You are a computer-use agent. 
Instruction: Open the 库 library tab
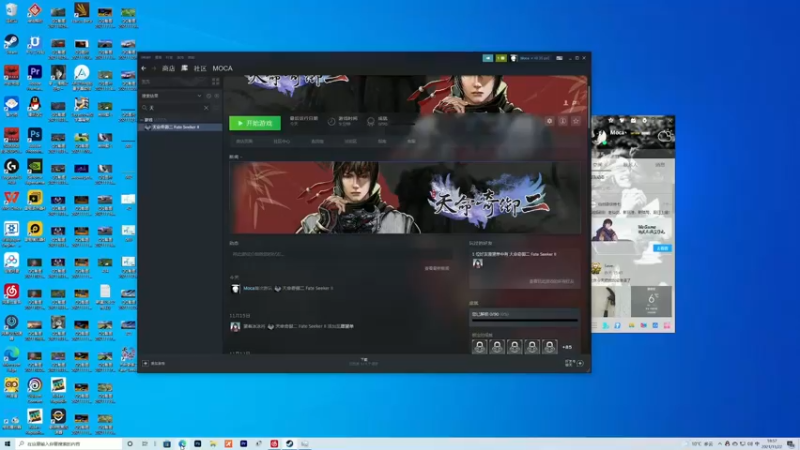pyautogui.click(x=185, y=68)
